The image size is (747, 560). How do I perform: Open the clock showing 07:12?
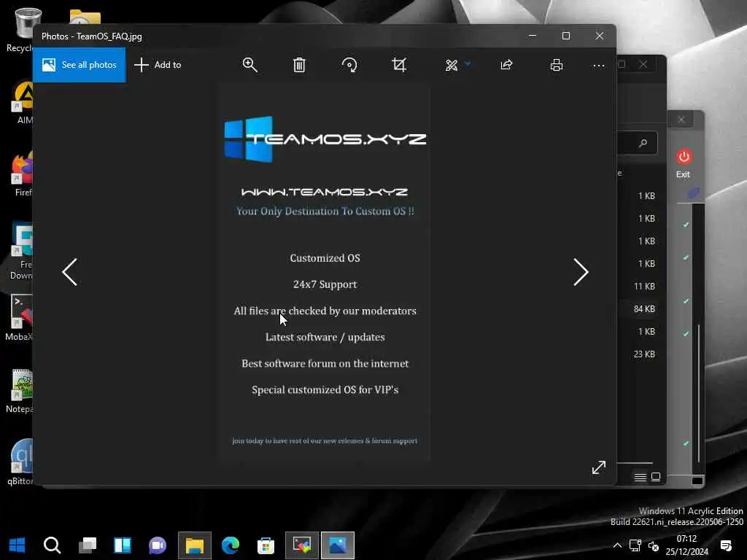tap(687, 545)
